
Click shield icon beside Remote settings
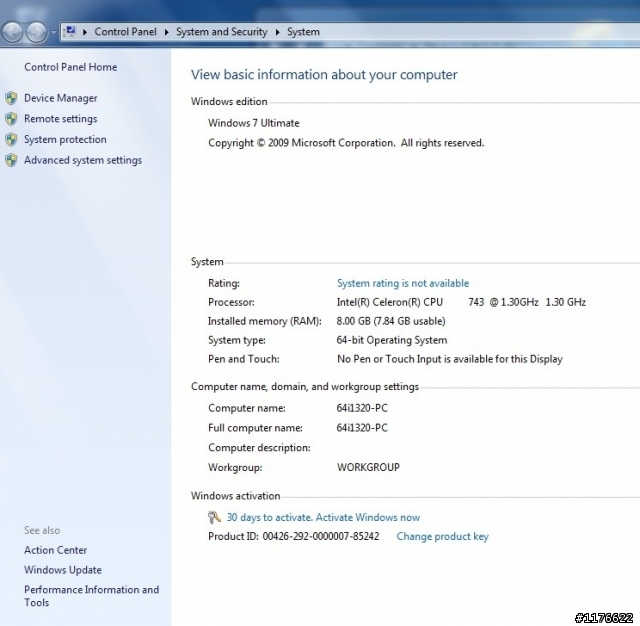11,119
